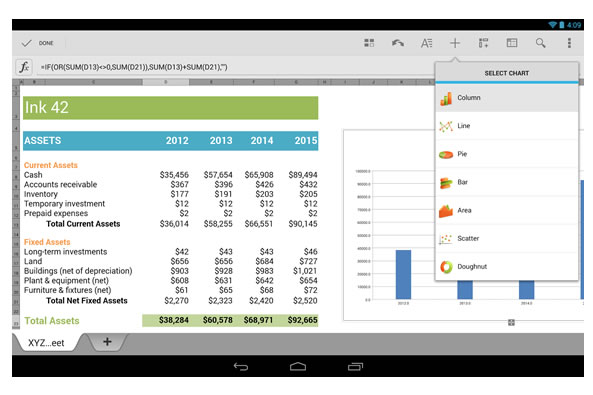The width and height of the screenshot is (593, 395).
Task: Select the Ink 42 title cell
Action: pos(170,108)
